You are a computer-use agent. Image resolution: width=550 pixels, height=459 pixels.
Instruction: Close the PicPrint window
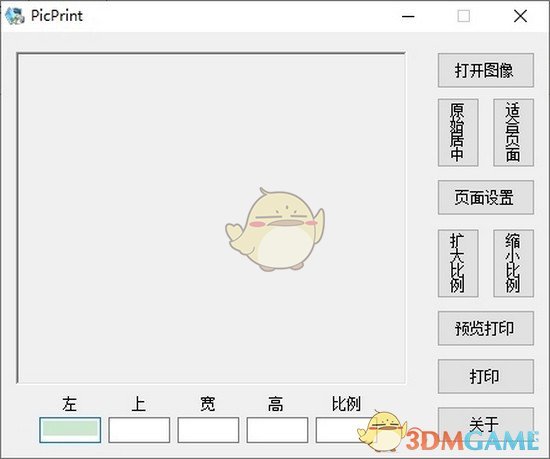tap(520, 16)
